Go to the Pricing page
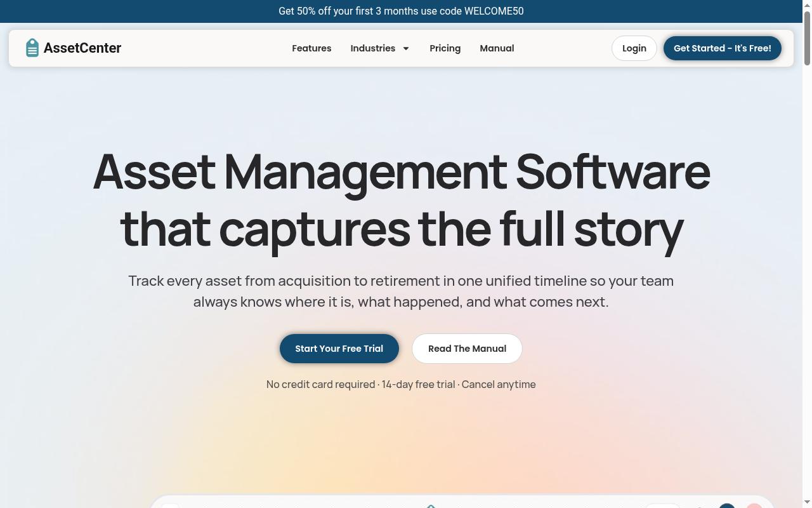The height and width of the screenshot is (508, 812). (x=445, y=48)
